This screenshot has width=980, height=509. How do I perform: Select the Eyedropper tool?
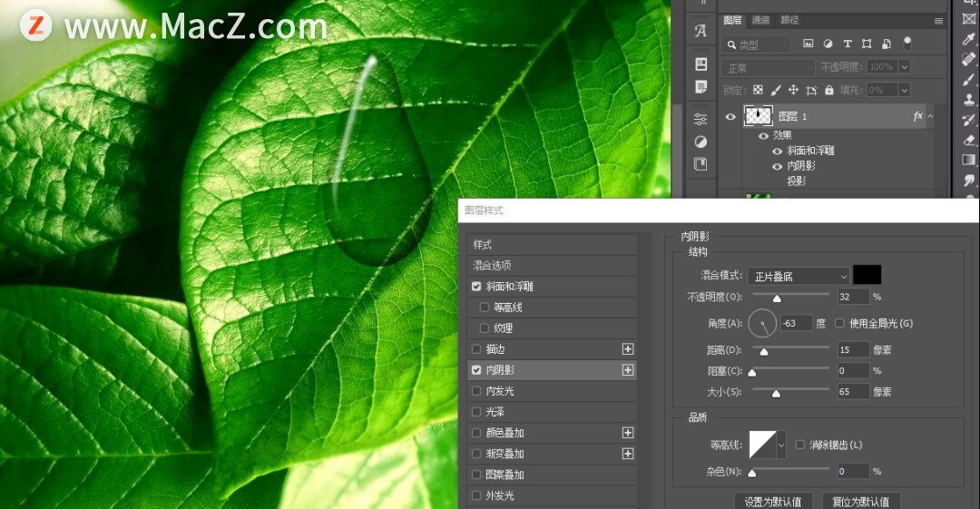pyautogui.click(x=969, y=39)
